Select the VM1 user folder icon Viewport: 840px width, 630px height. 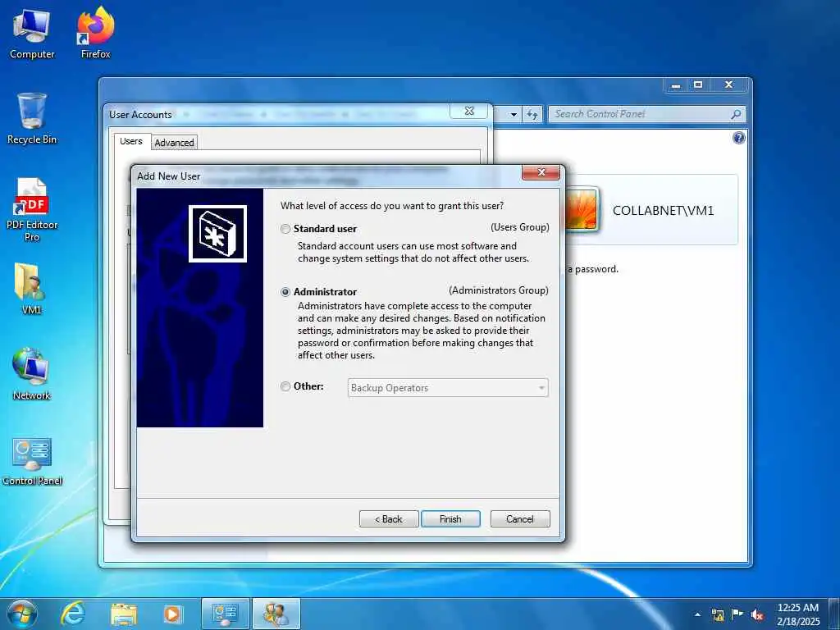(31, 288)
